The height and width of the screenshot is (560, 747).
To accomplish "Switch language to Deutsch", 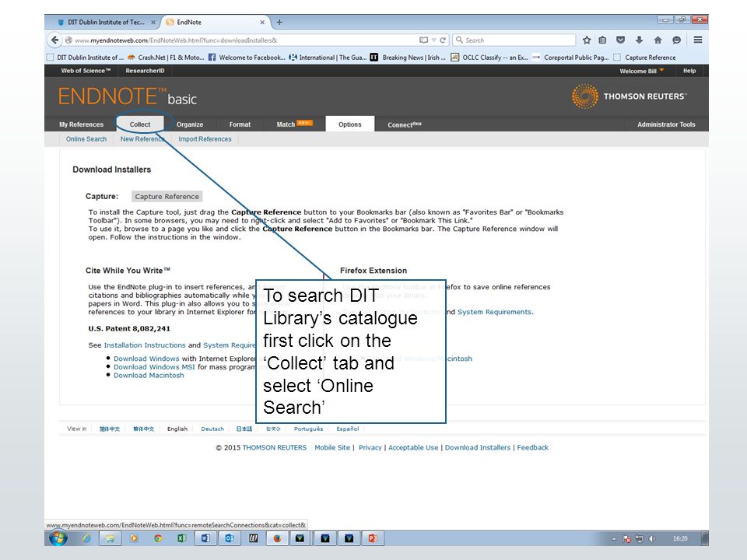I will click(x=212, y=429).
